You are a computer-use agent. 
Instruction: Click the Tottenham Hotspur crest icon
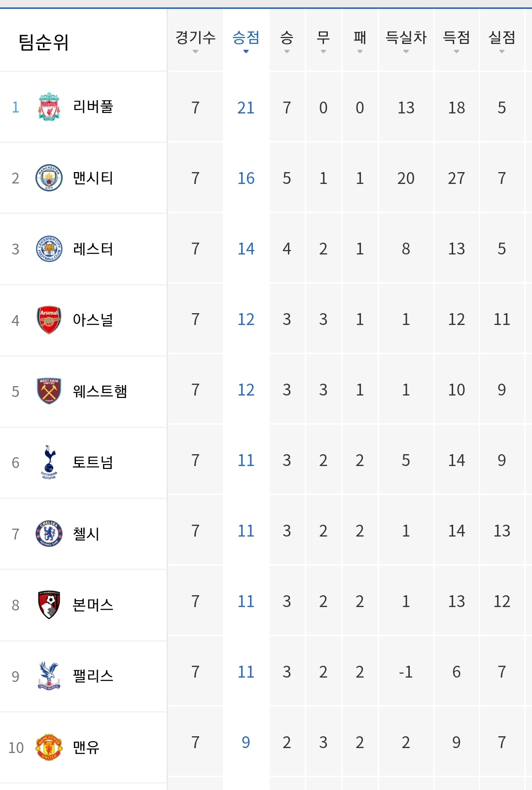(49, 462)
